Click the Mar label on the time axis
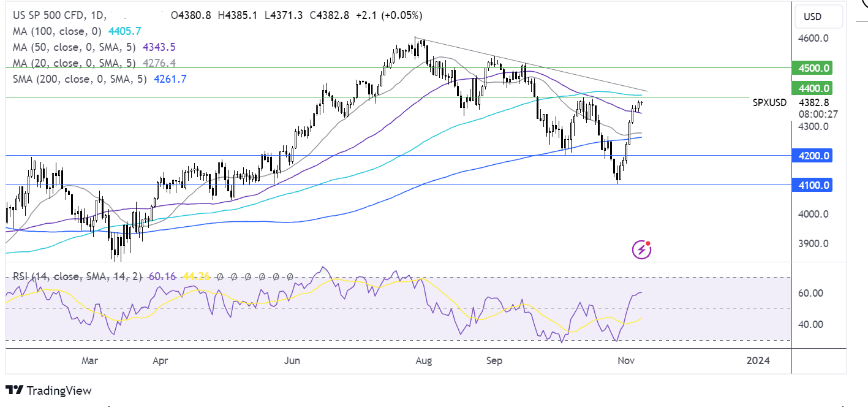This screenshot has width=868, height=407. click(x=89, y=361)
